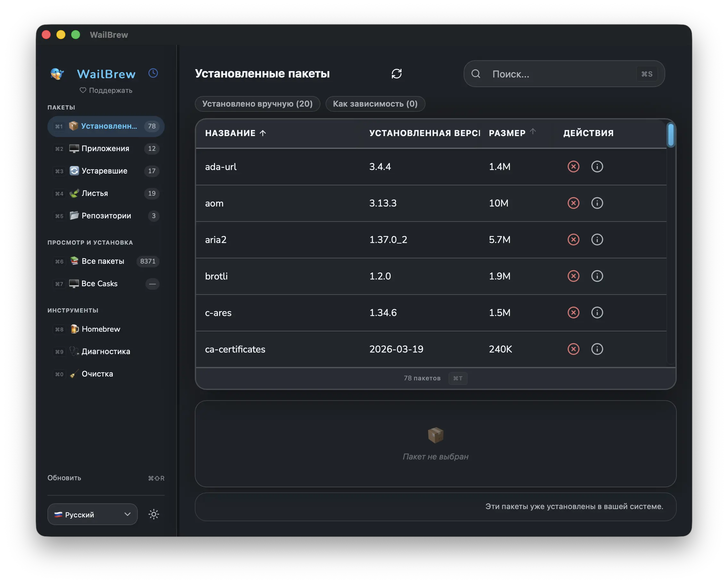Image resolution: width=728 pixels, height=584 pixels.
Task: Click the clock icon beside WailBrew logo
Action: click(x=153, y=73)
